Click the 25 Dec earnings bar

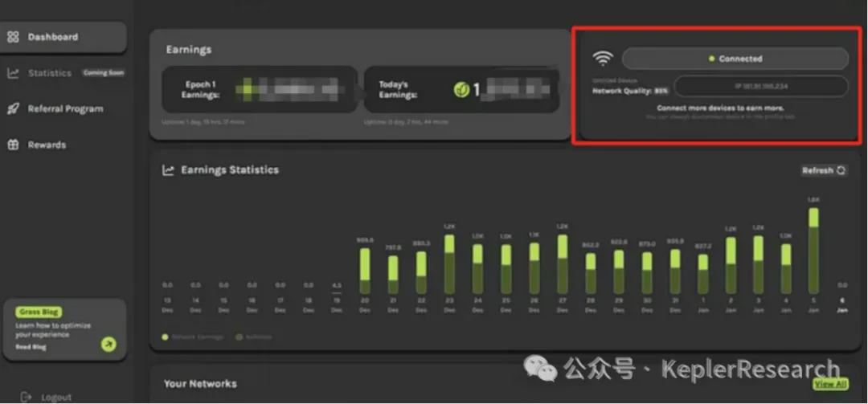pos(506,269)
